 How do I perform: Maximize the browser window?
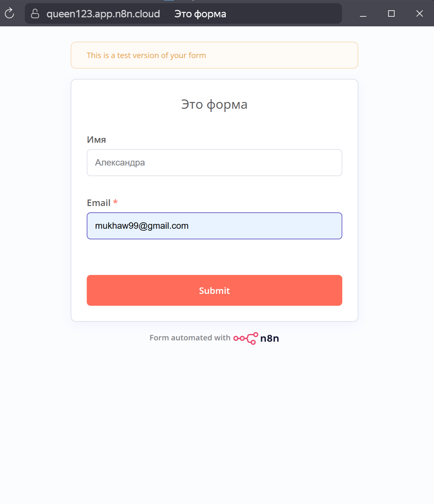pyautogui.click(x=391, y=13)
